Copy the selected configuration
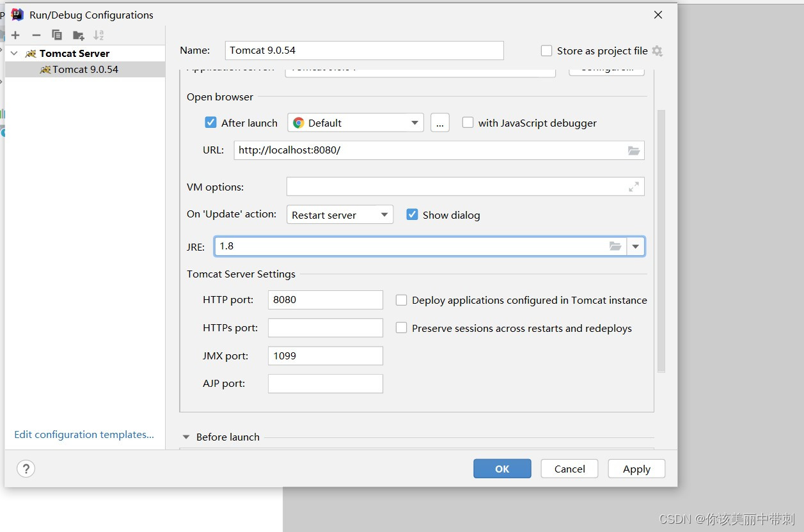 57,35
